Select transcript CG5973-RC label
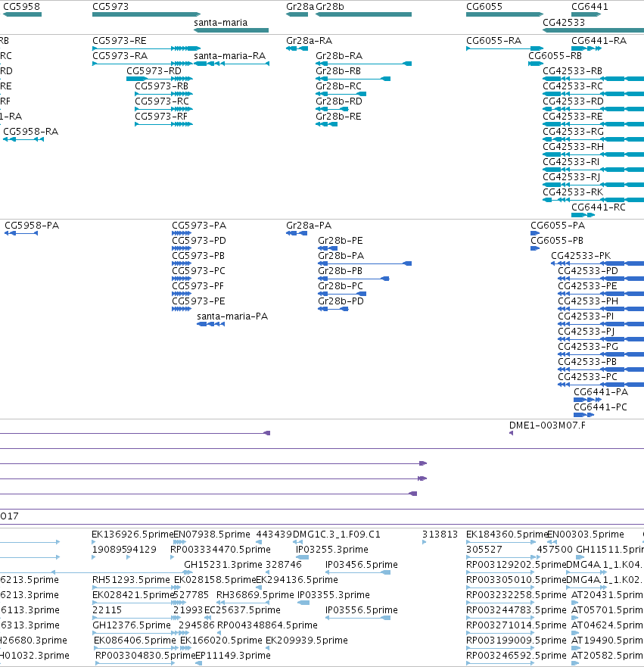Image resolution: width=644 pixels, height=667 pixels. pyautogui.click(x=162, y=101)
